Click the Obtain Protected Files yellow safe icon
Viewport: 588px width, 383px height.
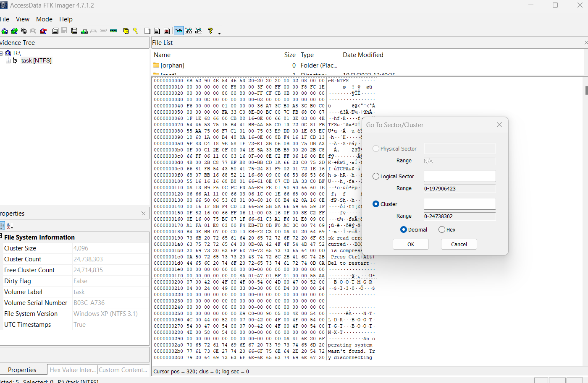point(126,31)
